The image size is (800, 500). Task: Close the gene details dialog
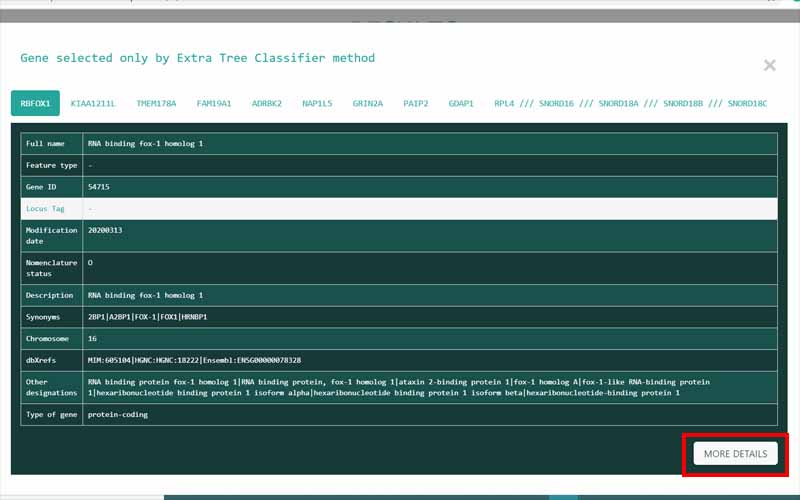[769, 66]
